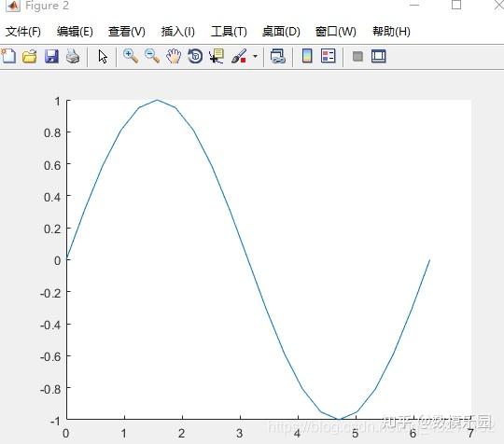Open the 插入(I) menu
This screenshot has width=504, height=444.
(177, 32)
